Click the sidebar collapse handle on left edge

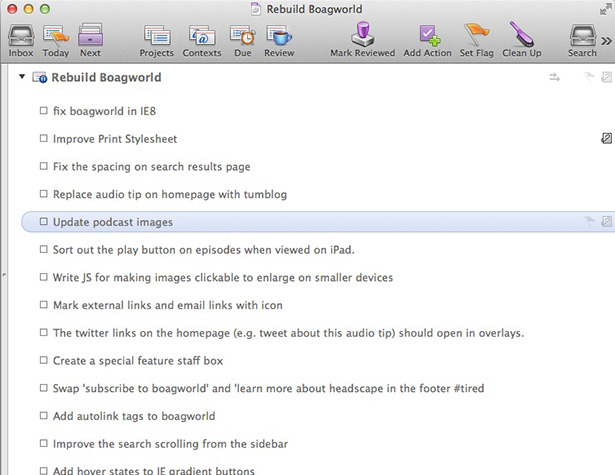click(4, 275)
